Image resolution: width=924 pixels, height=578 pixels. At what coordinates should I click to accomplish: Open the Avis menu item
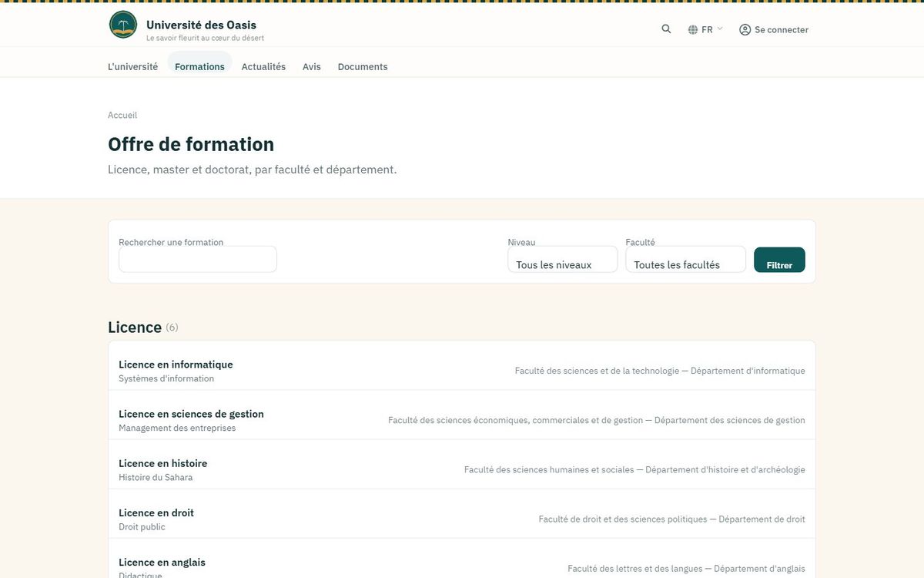(x=312, y=67)
